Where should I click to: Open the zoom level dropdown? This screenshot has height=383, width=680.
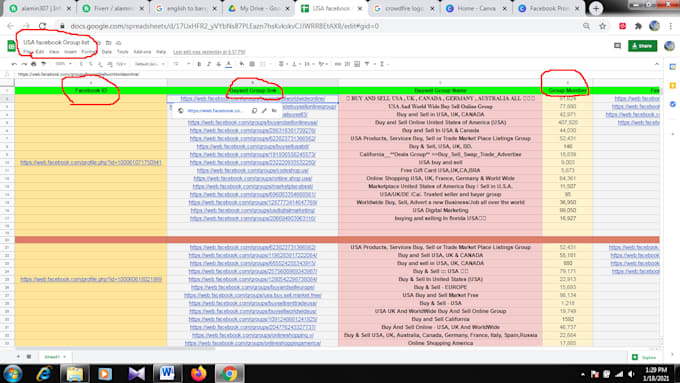click(x=63, y=64)
